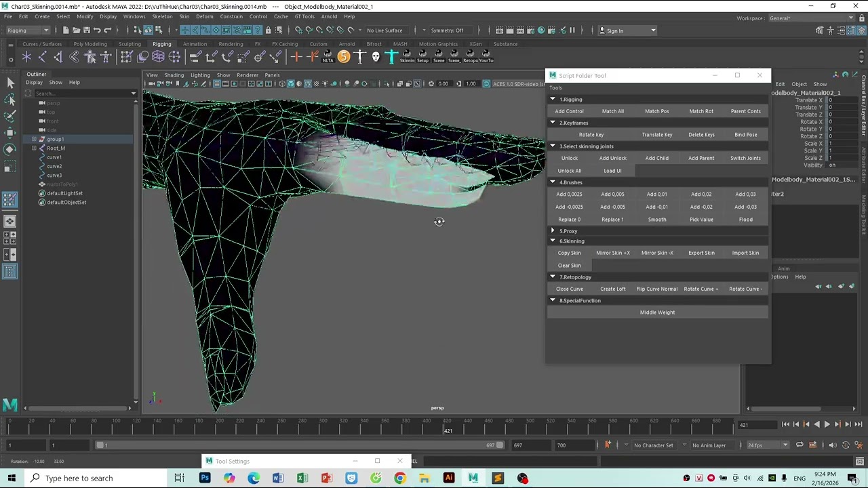Click the Middle Weight button
Image resolution: width=868 pixels, height=488 pixels.
click(657, 312)
